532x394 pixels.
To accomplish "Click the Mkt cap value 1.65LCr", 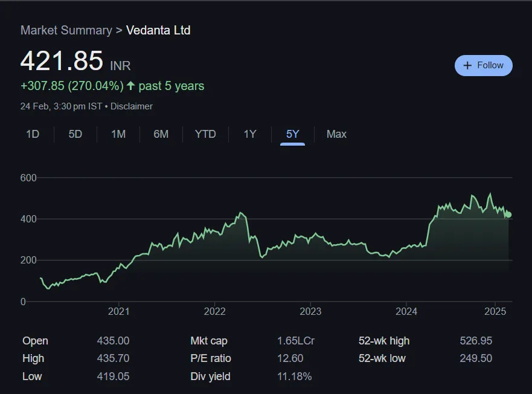I will pos(296,341).
